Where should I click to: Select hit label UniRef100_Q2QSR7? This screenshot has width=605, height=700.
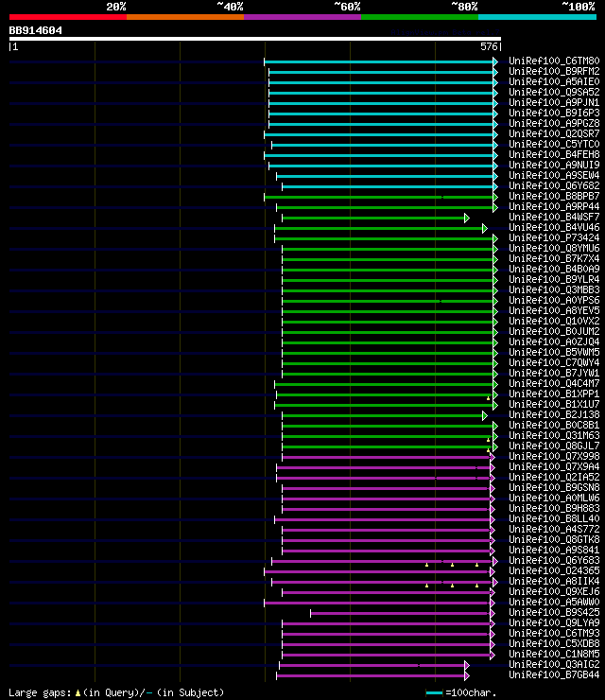coord(554,133)
